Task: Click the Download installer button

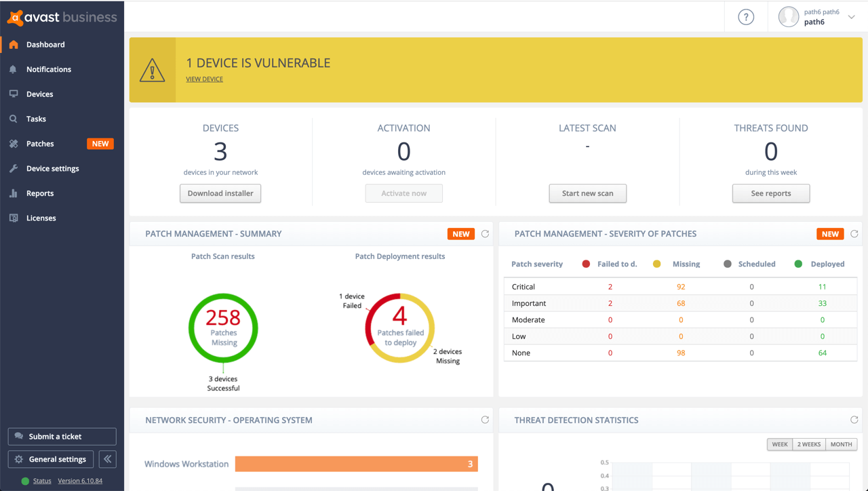Action: pyautogui.click(x=220, y=193)
